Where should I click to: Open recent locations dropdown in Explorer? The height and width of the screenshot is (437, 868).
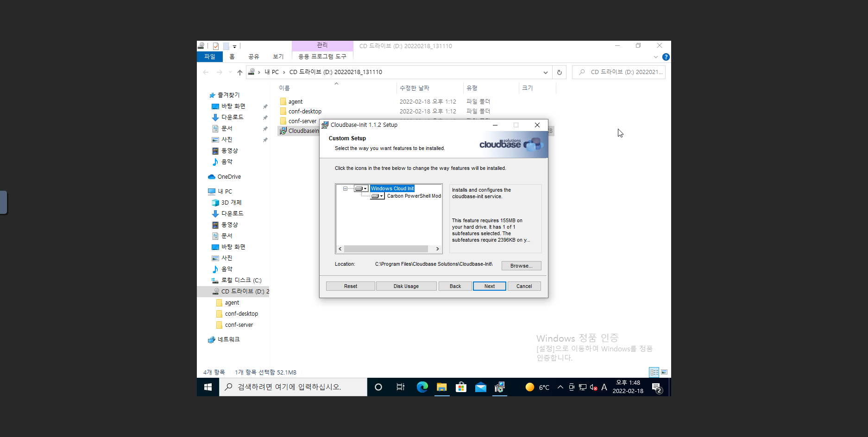point(230,72)
